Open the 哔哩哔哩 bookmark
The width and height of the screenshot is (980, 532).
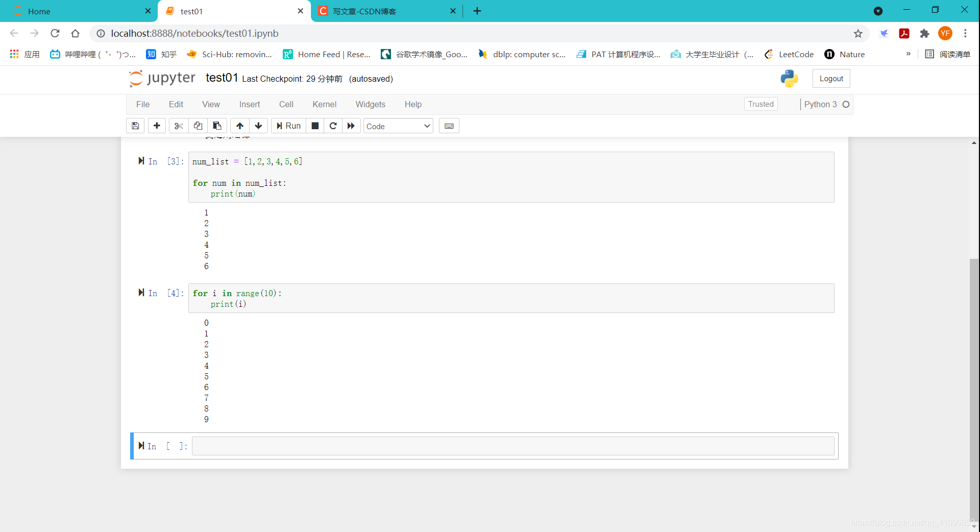coord(93,54)
